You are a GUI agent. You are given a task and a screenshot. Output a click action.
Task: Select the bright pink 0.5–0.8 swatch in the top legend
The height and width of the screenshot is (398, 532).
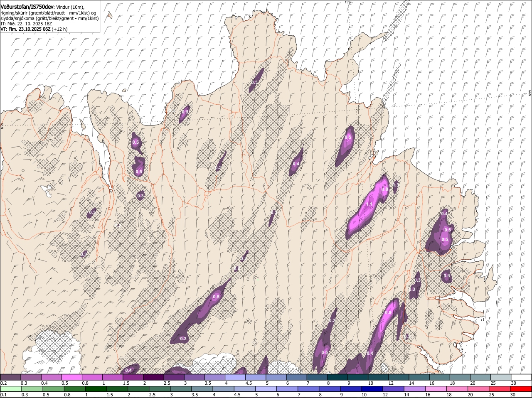tap(72, 377)
